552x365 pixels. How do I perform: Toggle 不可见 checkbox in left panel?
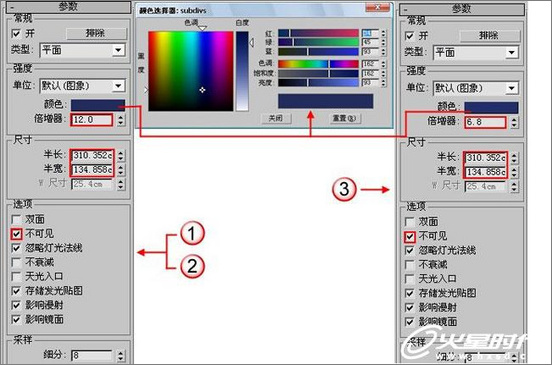(x=16, y=234)
